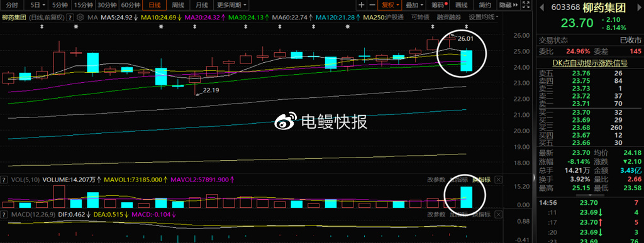Click 加指标 in the VOL panel
The height and width of the screenshot is (243, 644).
pyautogui.click(x=458, y=180)
